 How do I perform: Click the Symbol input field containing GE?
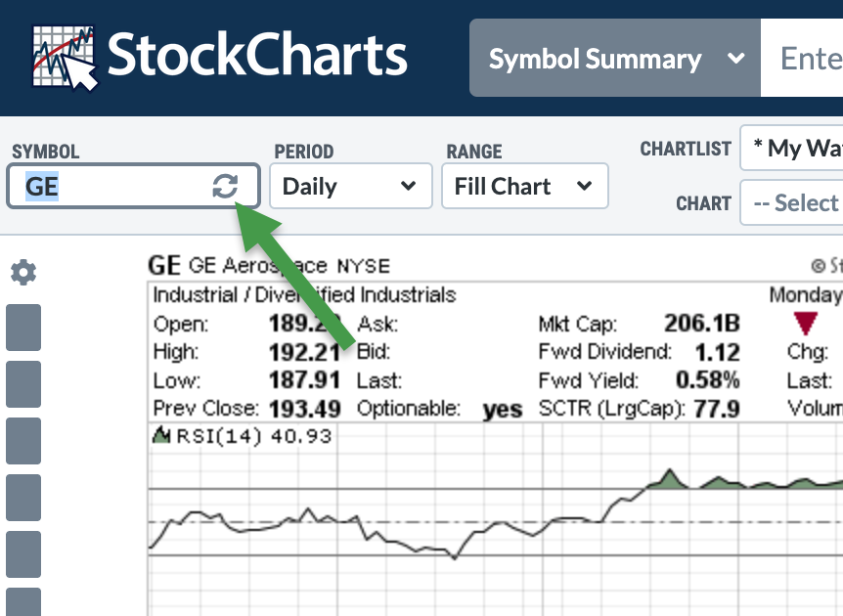[108, 187]
